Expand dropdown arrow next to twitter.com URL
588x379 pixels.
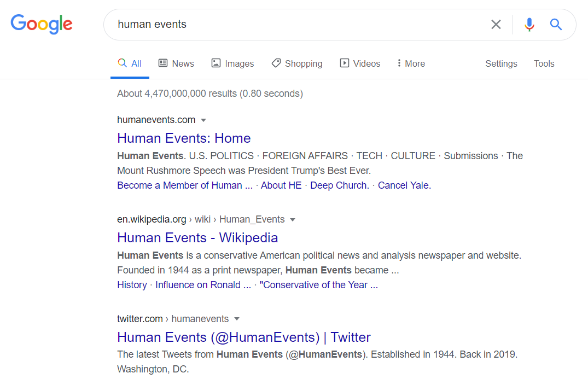click(237, 319)
